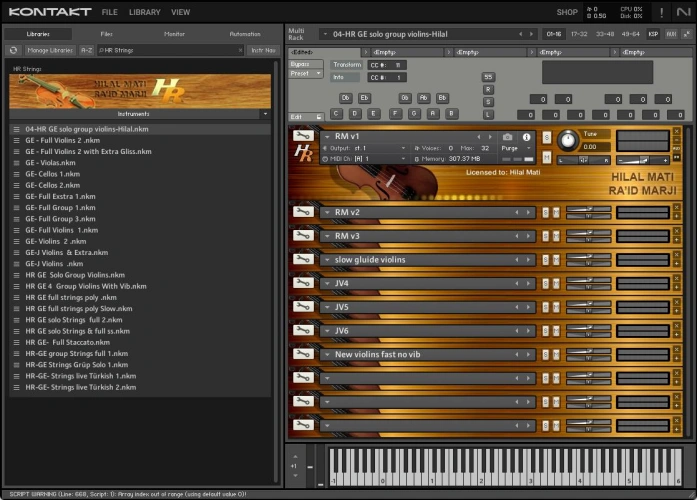The image size is (697, 500).
Task: Click the wrench icon beside JV5
Action: pos(301,307)
